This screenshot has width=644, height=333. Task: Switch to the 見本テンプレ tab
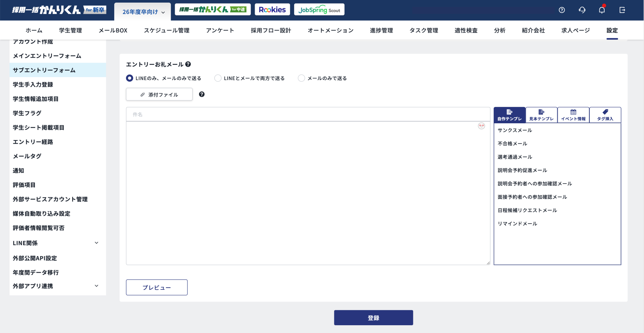click(541, 115)
